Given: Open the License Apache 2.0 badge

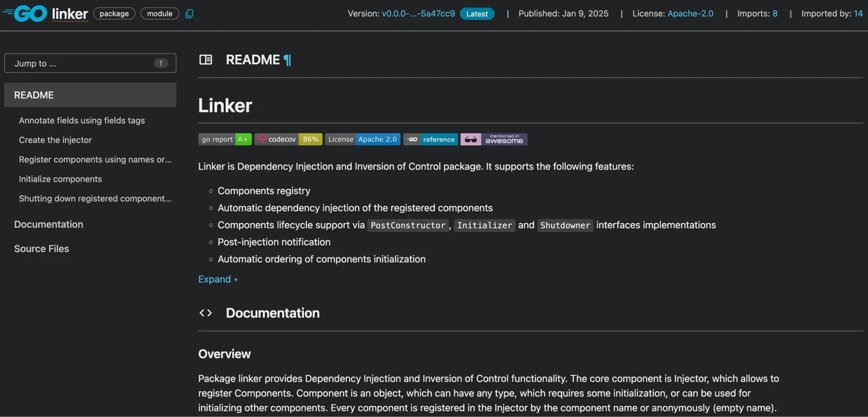Looking at the screenshot, I should 362,140.
